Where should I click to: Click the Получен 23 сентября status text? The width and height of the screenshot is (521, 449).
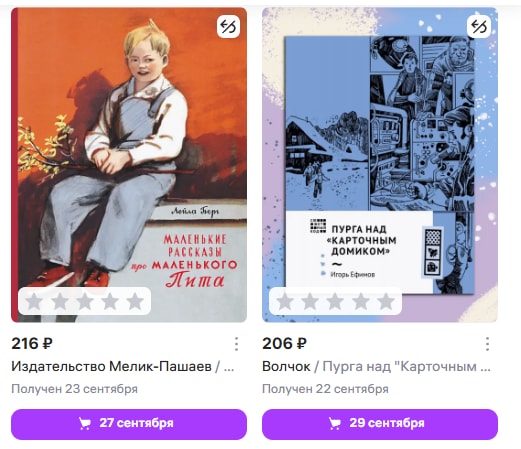click(75, 389)
